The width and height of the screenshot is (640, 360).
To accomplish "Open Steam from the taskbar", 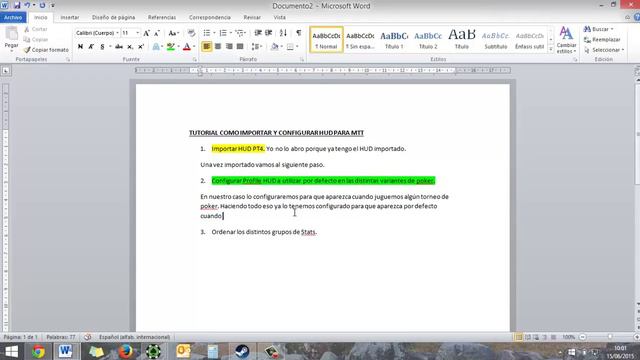I will [242, 351].
